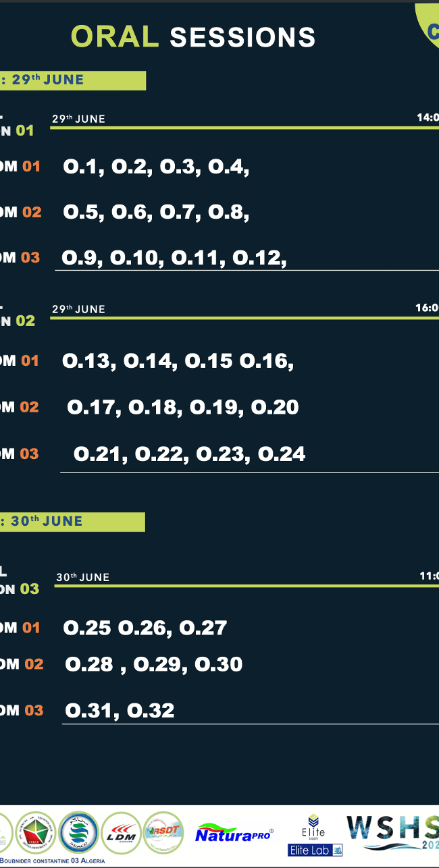Click the O.25 presentation entry
This screenshot has width=439, height=868.
tap(86, 628)
